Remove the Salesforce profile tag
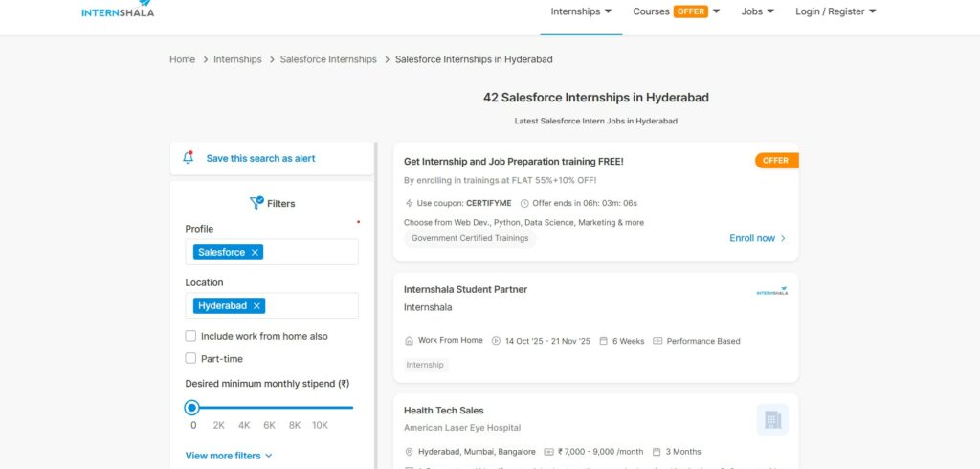980x469 pixels. click(255, 252)
